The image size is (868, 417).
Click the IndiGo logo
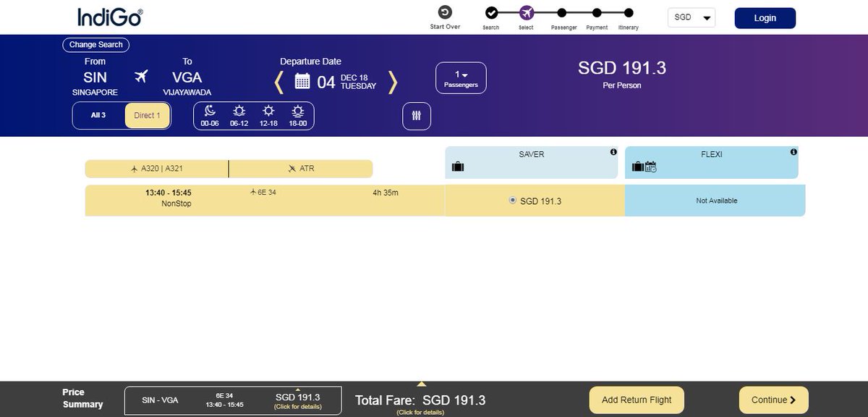tap(110, 17)
